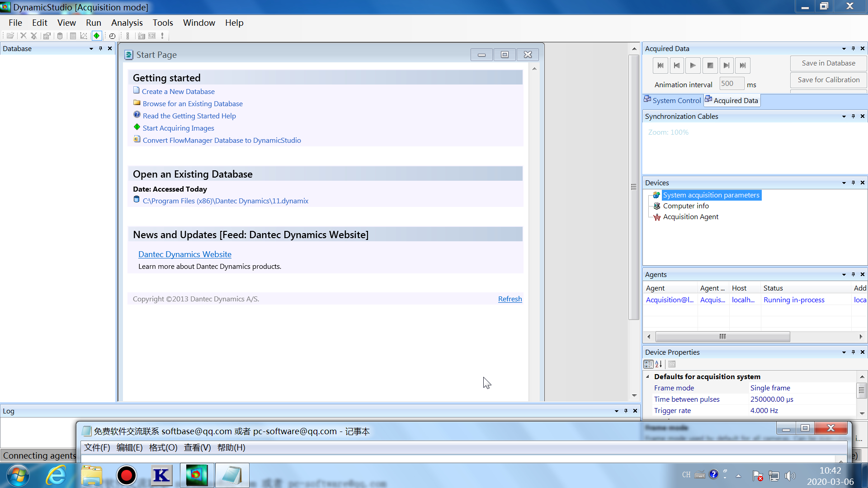Click the red record button on the taskbar
The image size is (868, 488).
click(126, 475)
